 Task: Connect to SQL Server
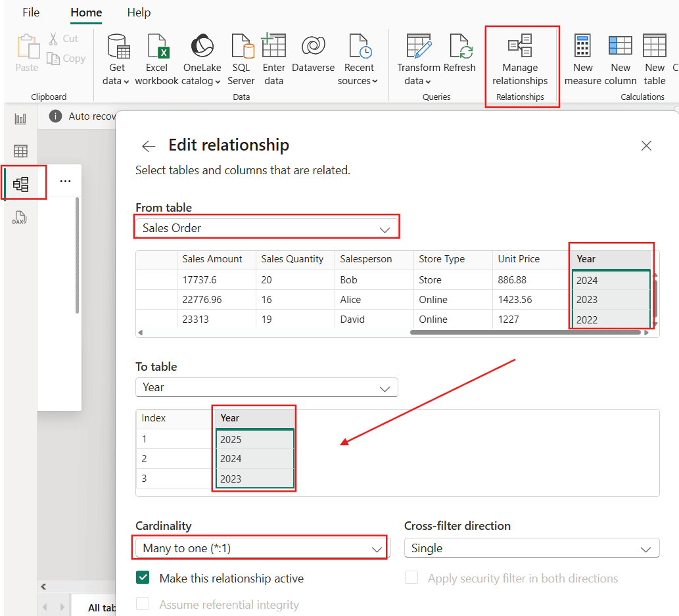241,59
